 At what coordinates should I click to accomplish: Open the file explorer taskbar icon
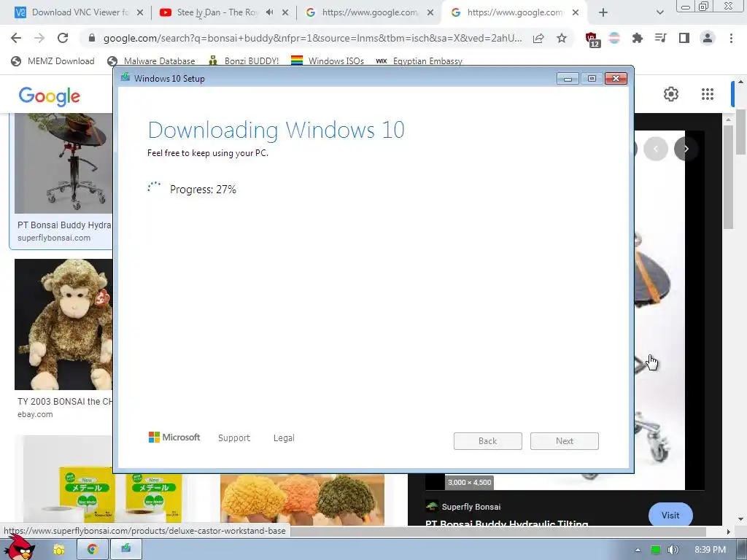[59, 550]
